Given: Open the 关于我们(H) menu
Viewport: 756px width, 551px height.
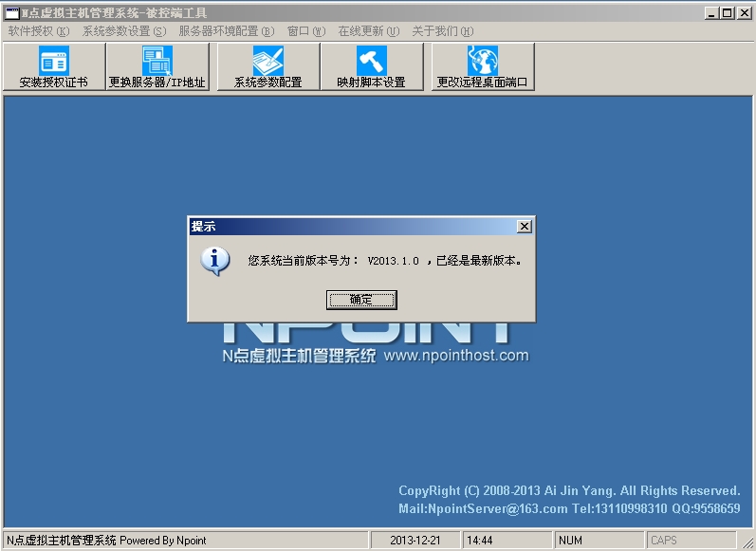Looking at the screenshot, I should tap(443, 31).
